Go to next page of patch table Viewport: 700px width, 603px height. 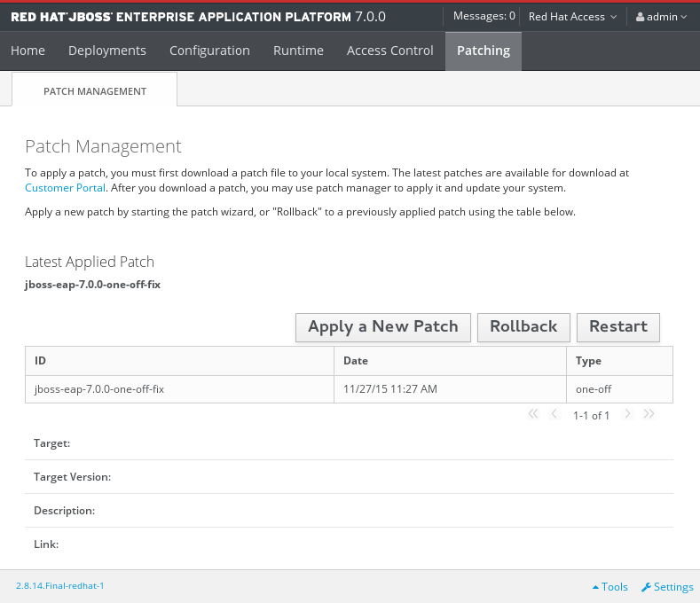[627, 414]
